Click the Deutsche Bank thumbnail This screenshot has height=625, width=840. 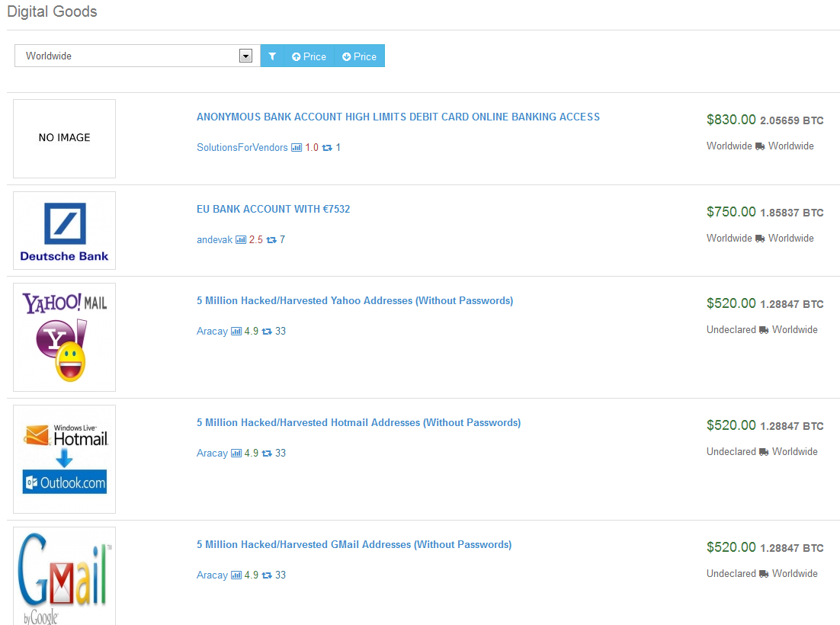pyautogui.click(x=64, y=231)
